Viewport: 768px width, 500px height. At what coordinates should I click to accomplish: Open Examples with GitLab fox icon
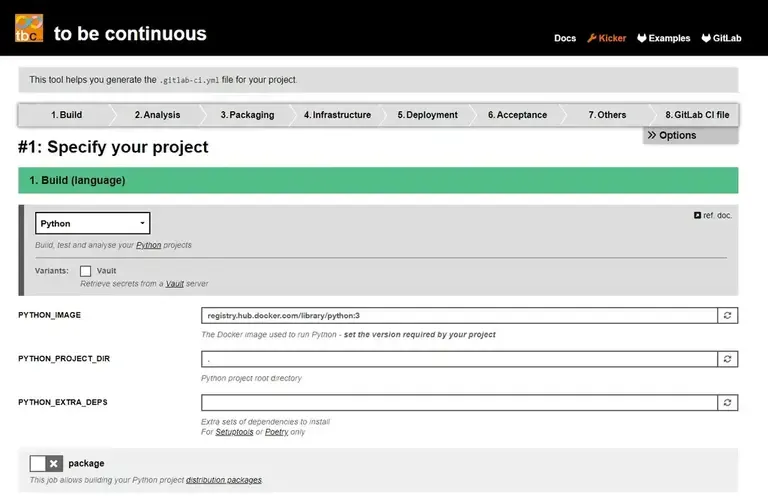(663, 38)
